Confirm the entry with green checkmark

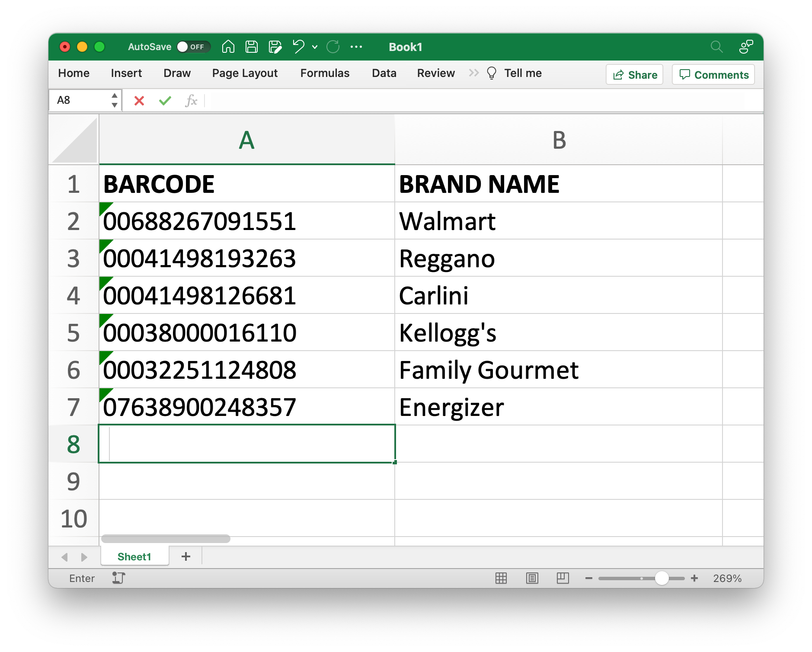pyautogui.click(x=165, y=101)
